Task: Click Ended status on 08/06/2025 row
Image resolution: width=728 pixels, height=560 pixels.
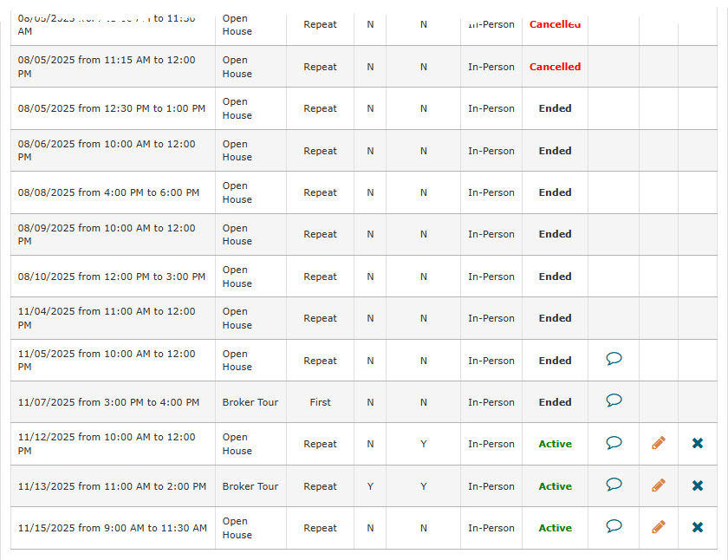Action: [x=555, y=151]
